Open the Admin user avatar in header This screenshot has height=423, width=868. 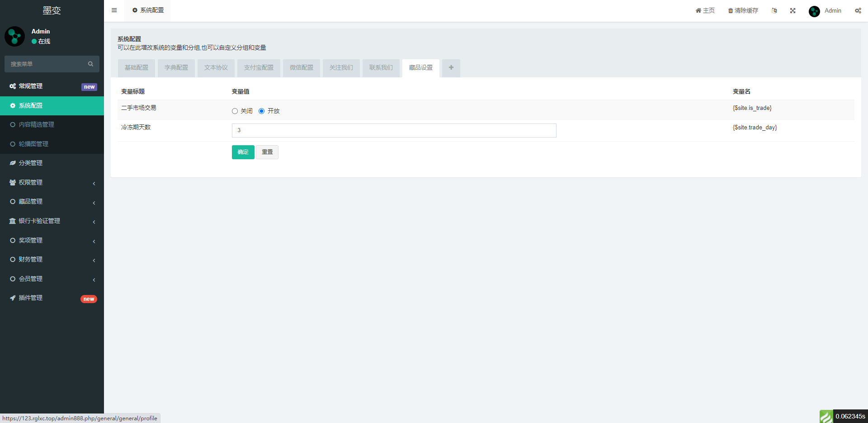click(814, 11)
